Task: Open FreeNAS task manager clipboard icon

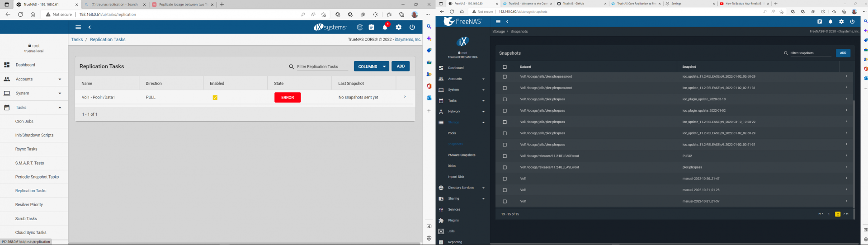Action: click(x=820, y=22)
